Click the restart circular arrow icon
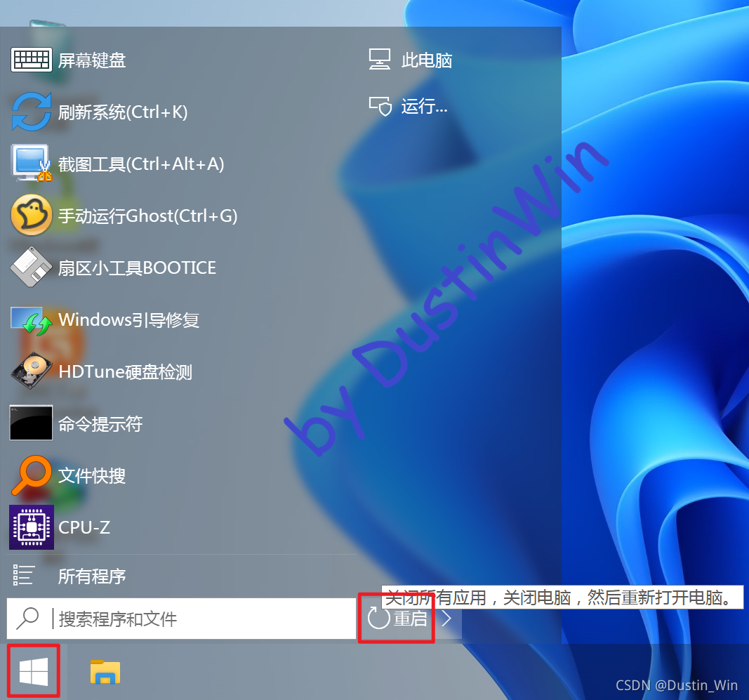 coord(379,619)
